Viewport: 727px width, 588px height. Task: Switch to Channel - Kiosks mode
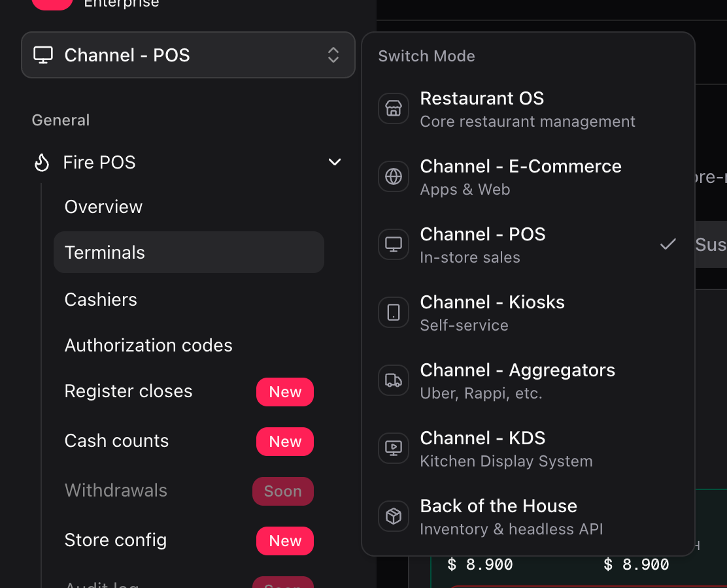tap(528, 313)
